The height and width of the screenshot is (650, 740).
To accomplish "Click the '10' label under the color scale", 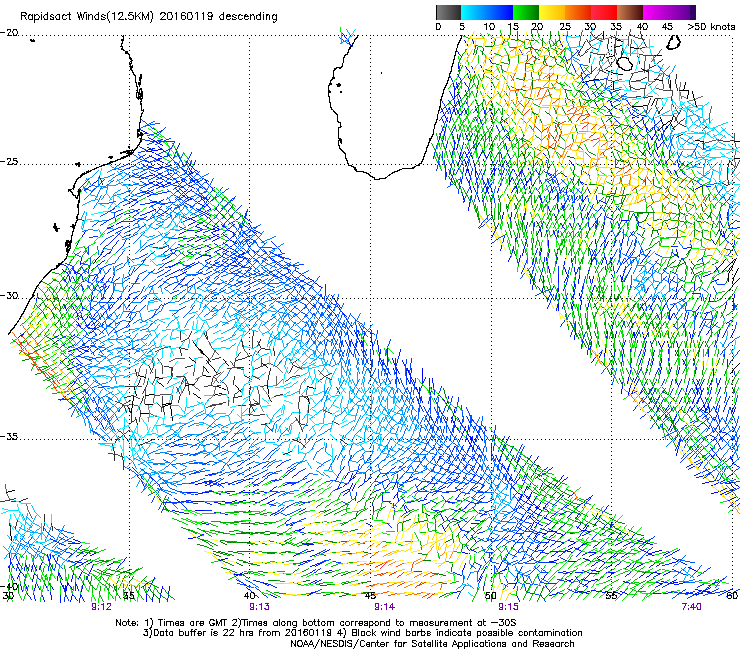I will point(489,27).
